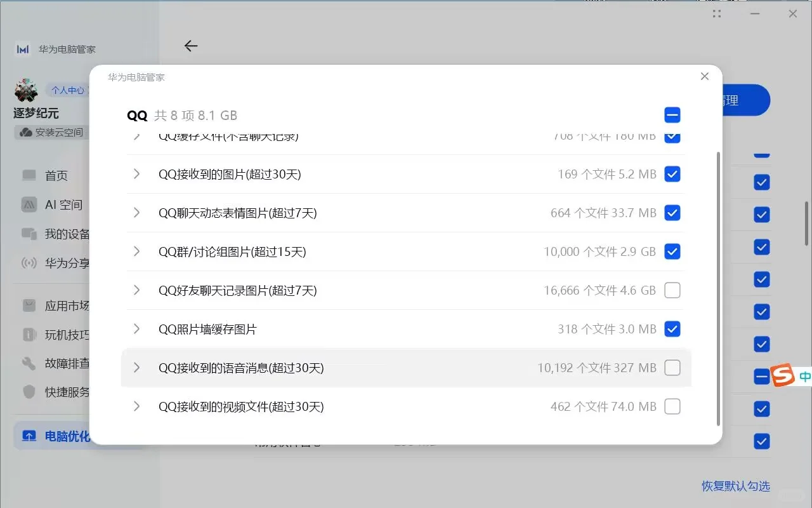This screenshot has height=508, width=812.
Task: Go back using the left arrow icon
Action: [191, 46]
